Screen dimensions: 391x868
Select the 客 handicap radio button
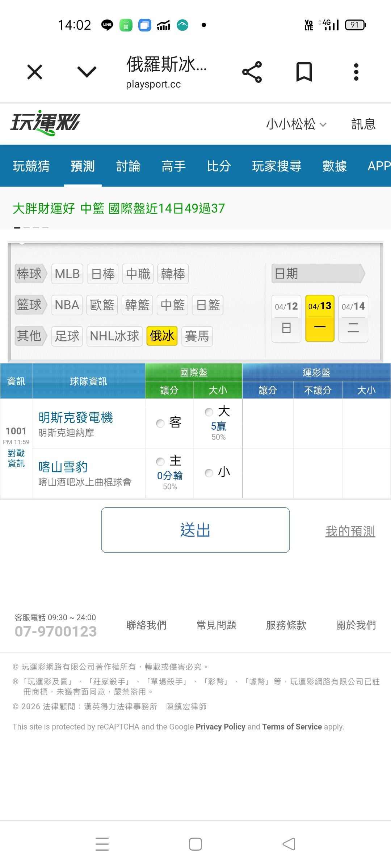point(160,423)
